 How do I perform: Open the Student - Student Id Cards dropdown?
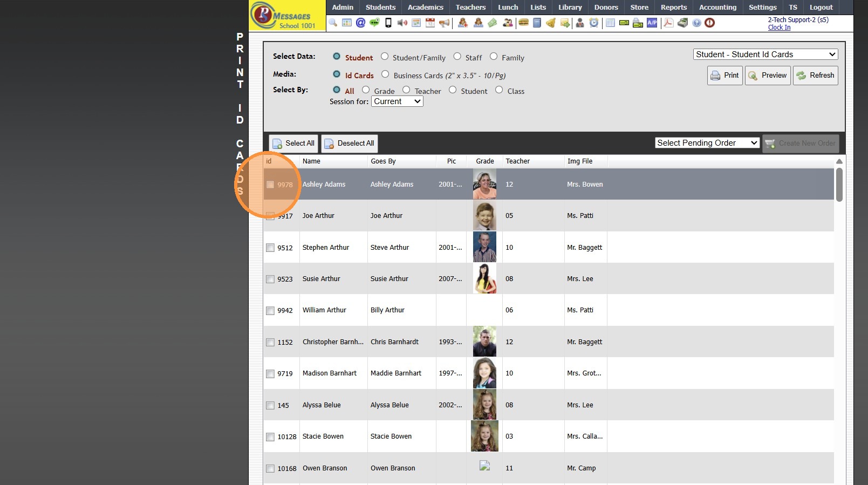click(x=766, y=54)
